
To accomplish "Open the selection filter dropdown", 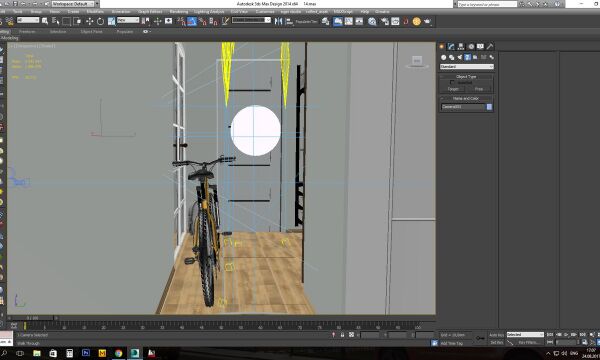I will coord(28,20).
